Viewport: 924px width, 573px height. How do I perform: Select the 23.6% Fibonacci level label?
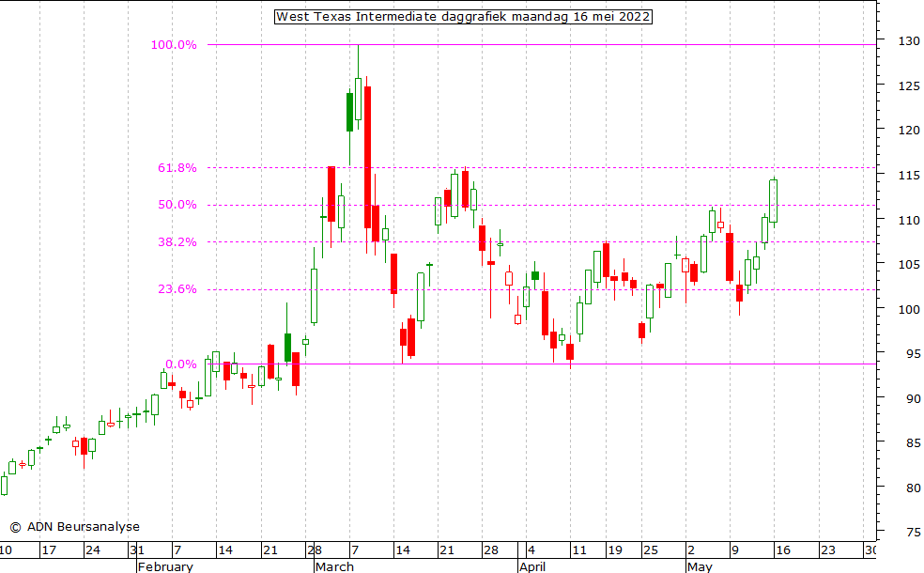pyautogui.click(x=177, y=289)
